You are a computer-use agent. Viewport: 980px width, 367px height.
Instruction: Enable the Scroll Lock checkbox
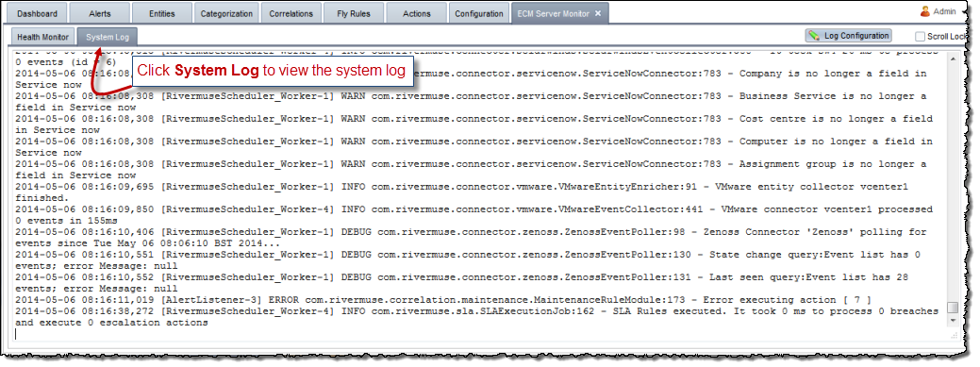click(x=920, y=36)
